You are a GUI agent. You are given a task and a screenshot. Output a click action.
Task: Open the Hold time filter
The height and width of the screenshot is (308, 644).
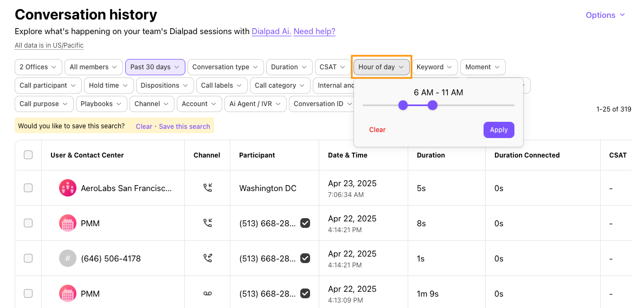pos(108,86)
